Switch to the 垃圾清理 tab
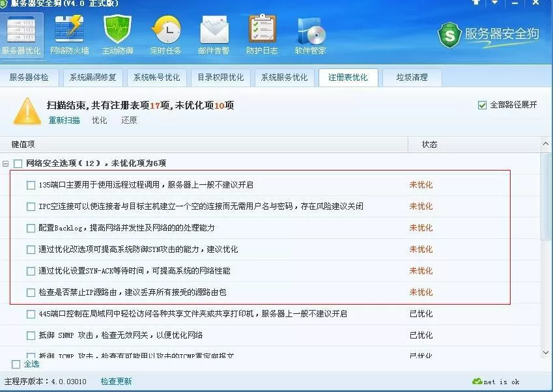The height and width of the screenshot is (392, 553). (412, 77)
